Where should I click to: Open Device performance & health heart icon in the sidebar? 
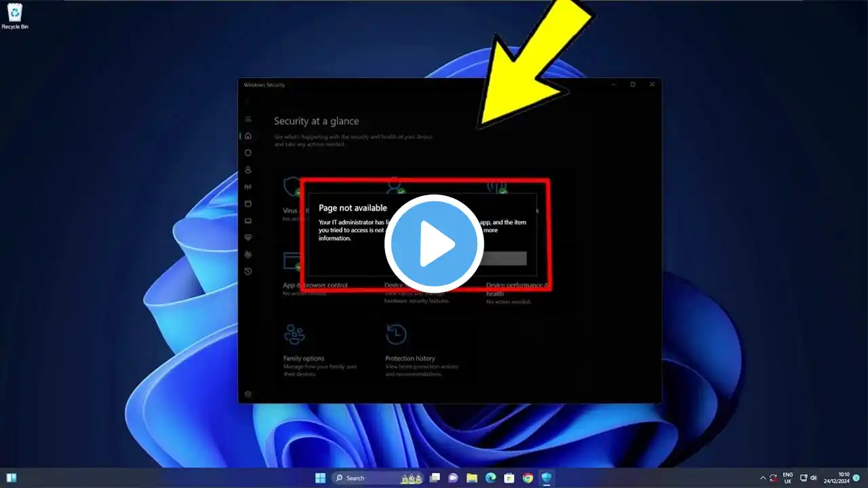[x=248, y=238]
